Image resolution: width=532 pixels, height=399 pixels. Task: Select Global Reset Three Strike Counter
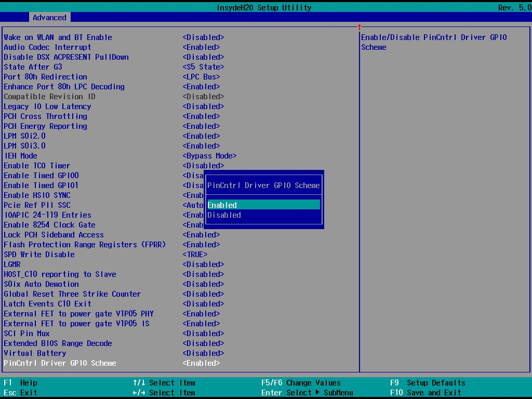pyautogui.click(x=72, y=294)
